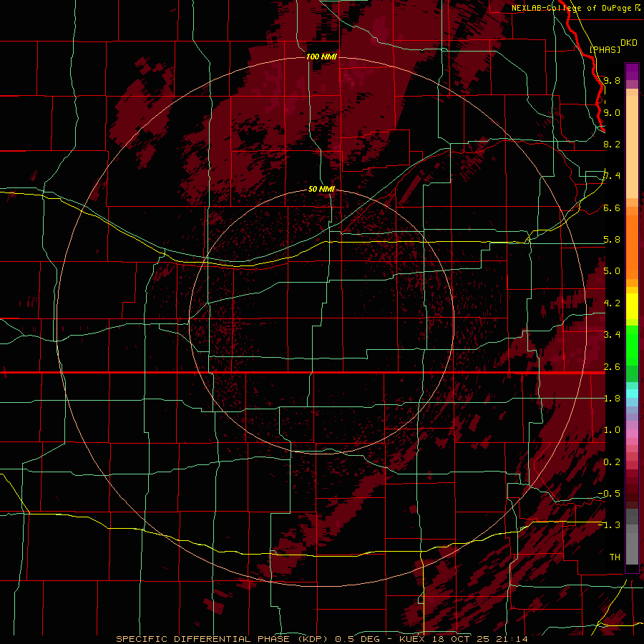Pick the pink segment of color bar
Viewport: 644px width, 644px height.
[x=632, y=434]
